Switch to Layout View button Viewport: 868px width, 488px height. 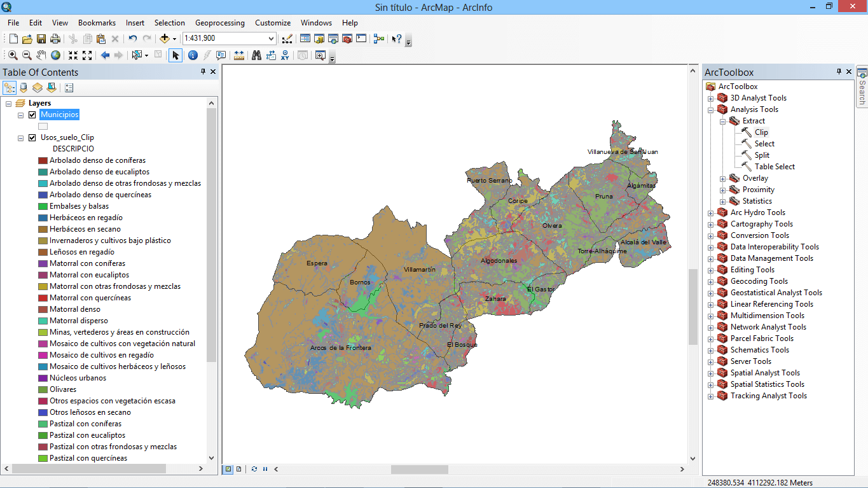coord(239,469)
